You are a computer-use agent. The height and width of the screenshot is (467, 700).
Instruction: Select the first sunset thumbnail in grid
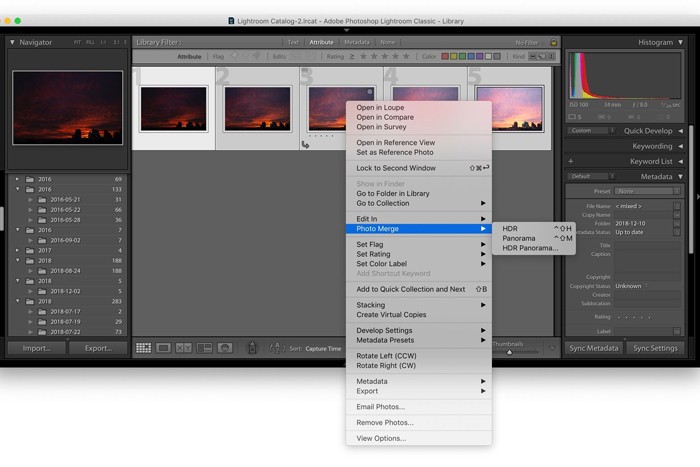(x=172, y=108)
